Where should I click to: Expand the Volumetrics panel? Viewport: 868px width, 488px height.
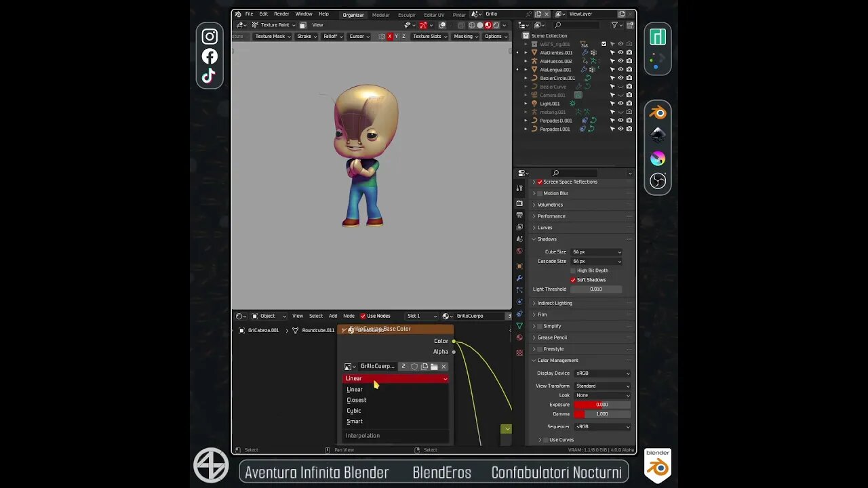pyautogui.click(x=550, y=205)
